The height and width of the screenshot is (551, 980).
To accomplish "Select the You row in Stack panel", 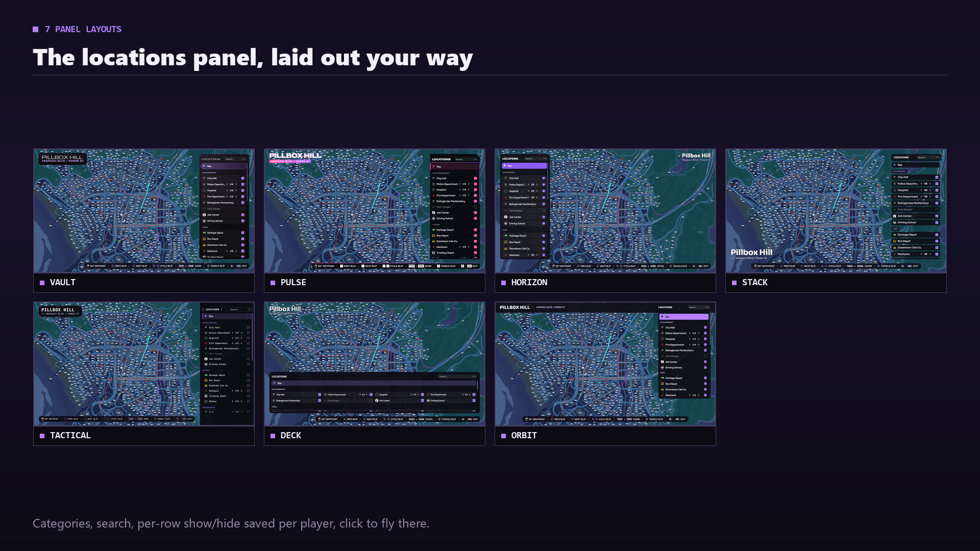I will pyautogui.click(x=916, y=165).
